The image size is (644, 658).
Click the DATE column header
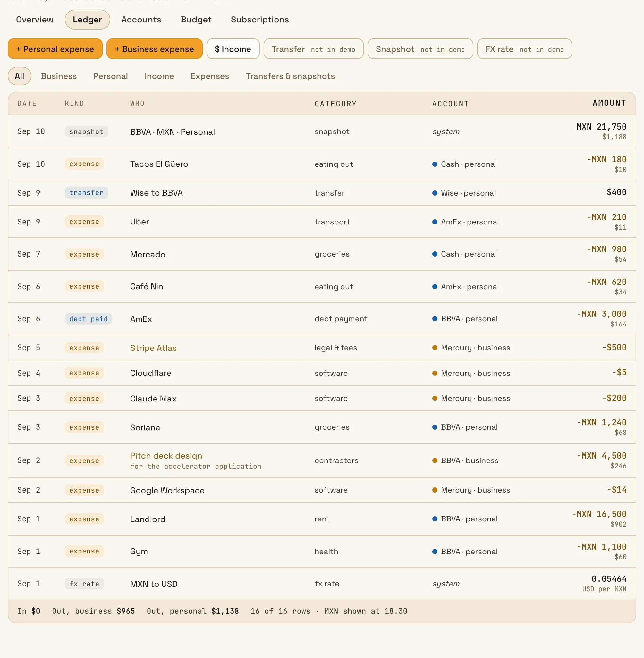click(27, 104)
